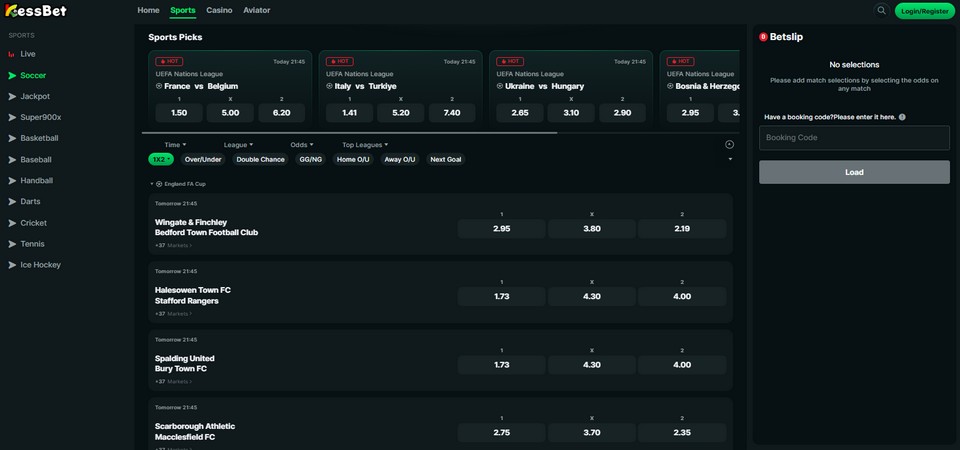960x450 pixels.
Task: Select the Over/Under market filter
Action: [x=203, y=159]
